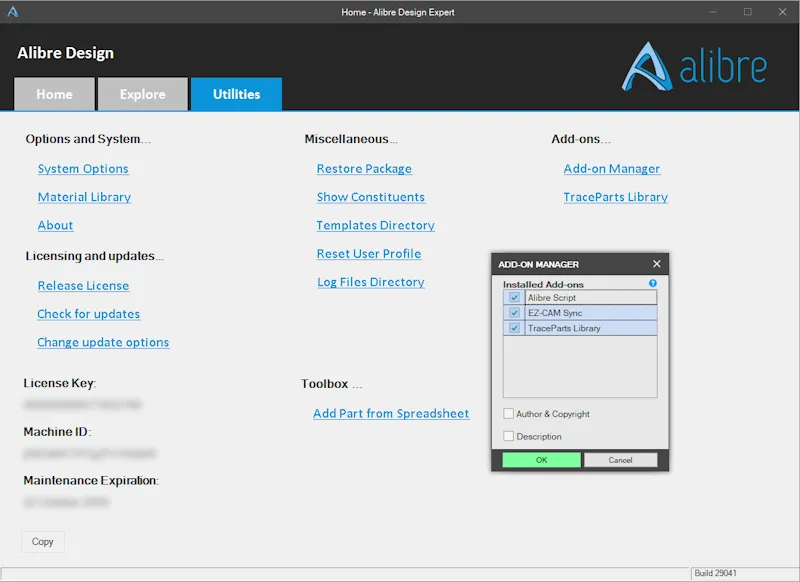
Task: Close the Add-on Manager dialog
Action: point(657,264)
